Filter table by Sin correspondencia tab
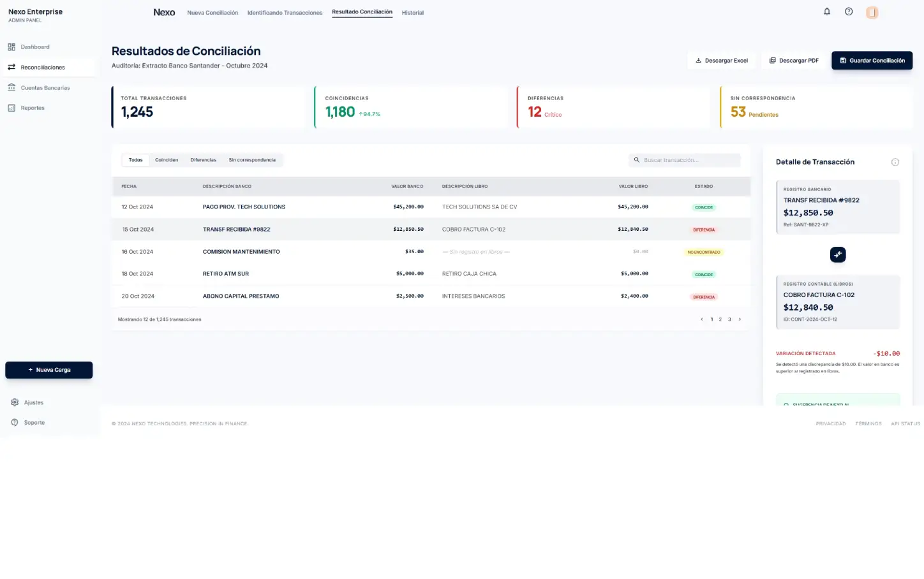Screen dimensions: 924x579 tap(252, 160)
